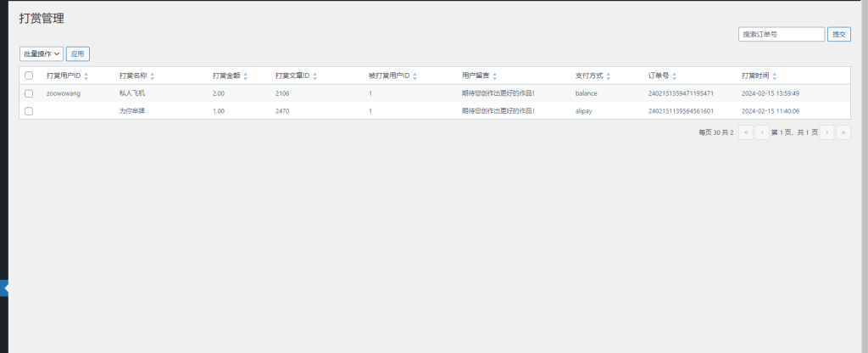
Task: Go to the next page with the › button
Action: click(x=827, y=132)
